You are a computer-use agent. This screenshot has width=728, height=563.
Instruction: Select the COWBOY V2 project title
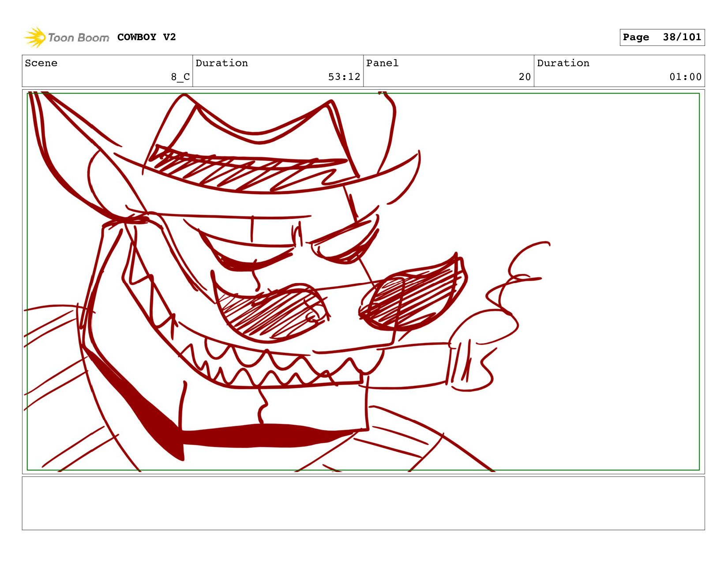coord(146,37)
